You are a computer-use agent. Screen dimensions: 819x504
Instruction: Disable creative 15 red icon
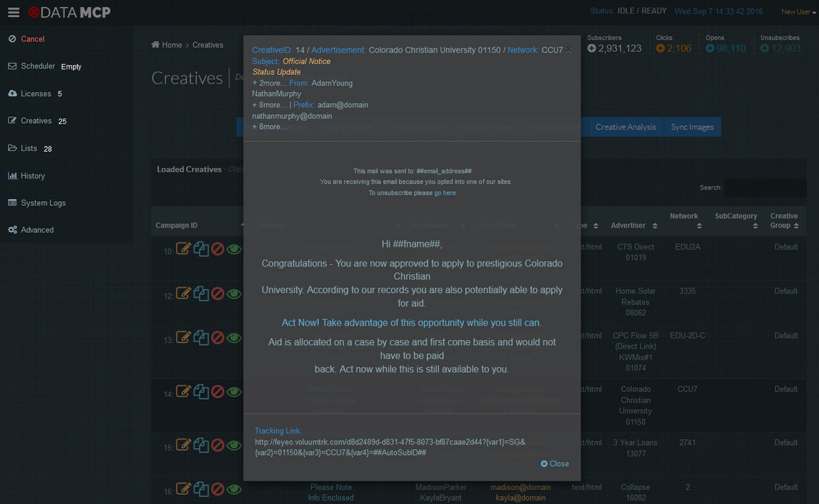tap(217, 445)
